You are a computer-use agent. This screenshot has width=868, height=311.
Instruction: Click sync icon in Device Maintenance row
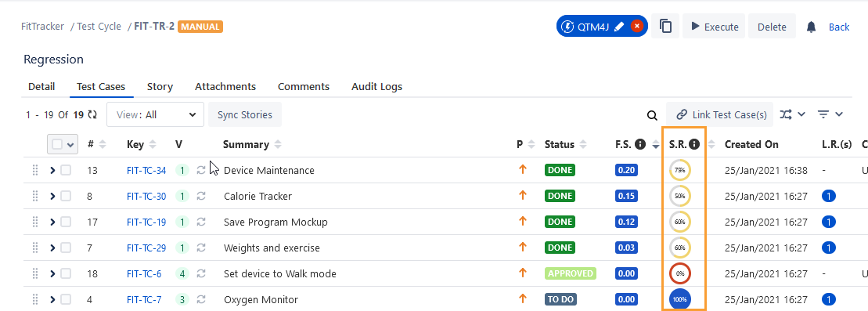point(201,170)
